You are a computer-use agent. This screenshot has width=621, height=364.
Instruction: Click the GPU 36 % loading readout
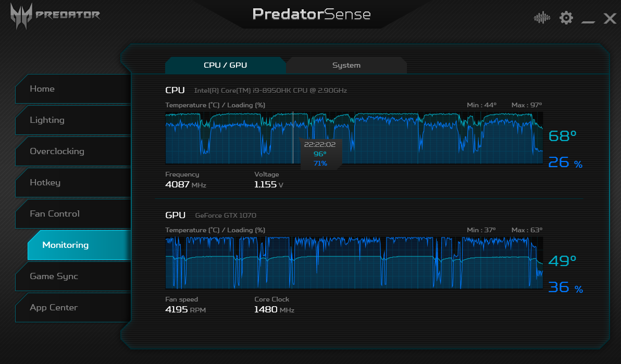point(565,287)
